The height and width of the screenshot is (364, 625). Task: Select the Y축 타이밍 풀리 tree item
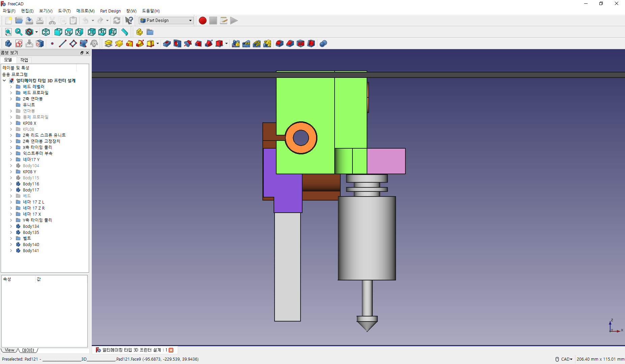[37, 220]
